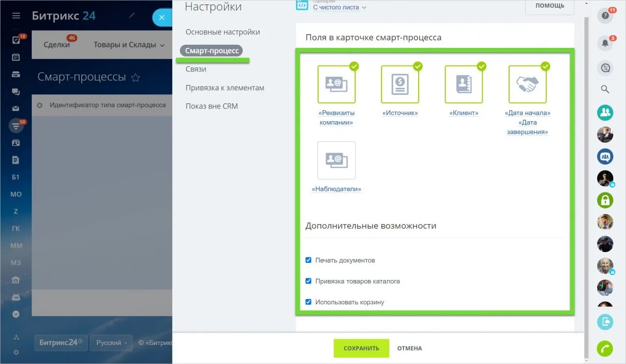
Task: Add Смарт-процессы to favorites star
Action: 136,77
